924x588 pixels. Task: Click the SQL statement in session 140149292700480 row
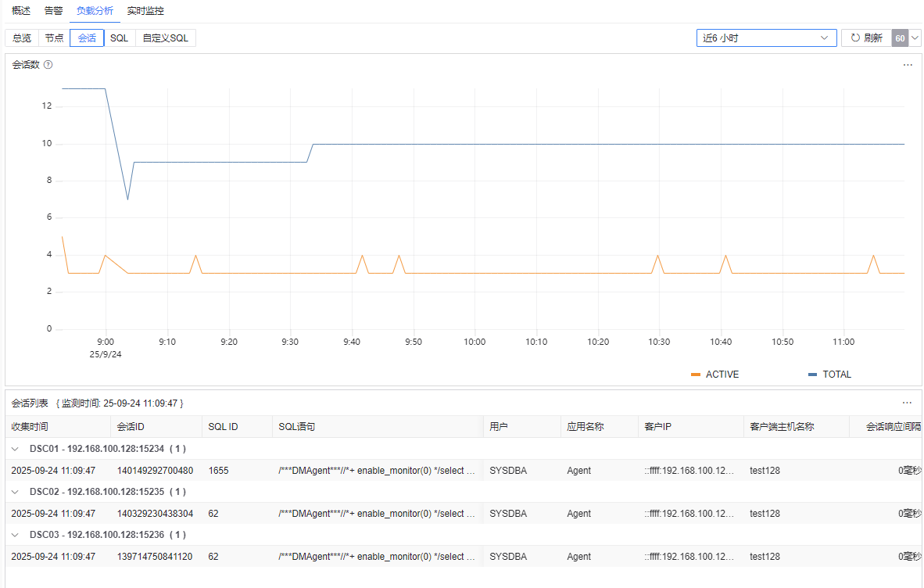click(x=377, y=471)
